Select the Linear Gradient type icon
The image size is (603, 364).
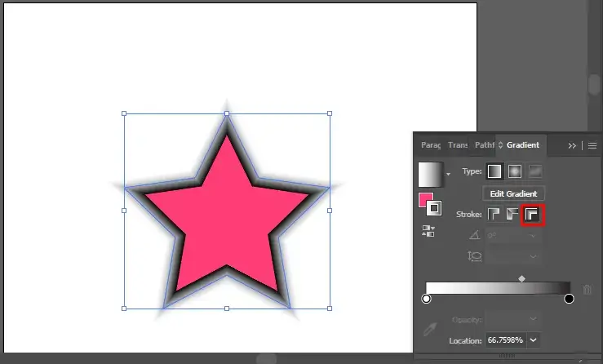pyautogui.click(x=494, y=171)
